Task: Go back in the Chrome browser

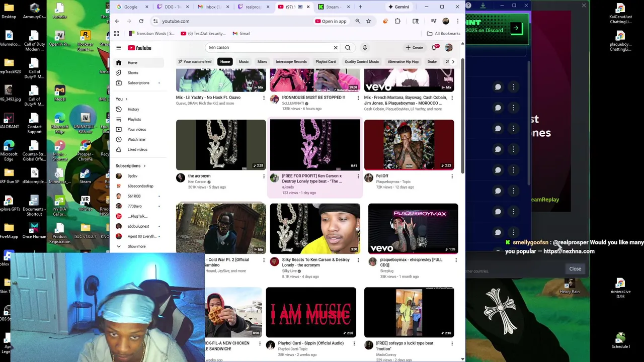Action: click(x=117, y=21)
